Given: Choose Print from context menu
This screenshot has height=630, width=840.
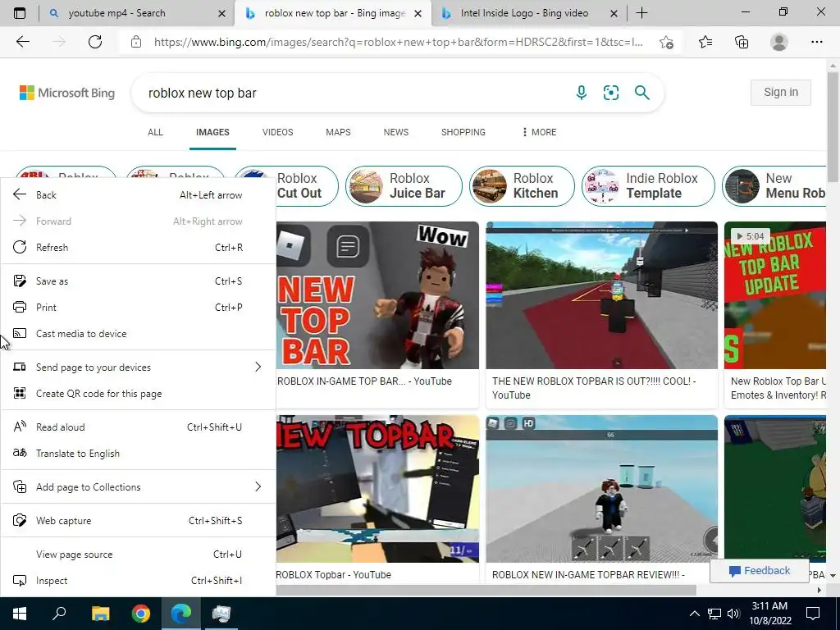Looking at the screenshot, I should tap(138, 307).
